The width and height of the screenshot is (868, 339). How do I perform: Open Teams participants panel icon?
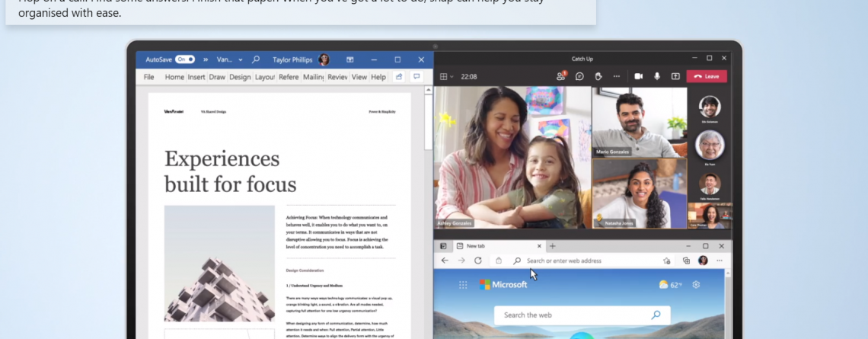point(561,76)
